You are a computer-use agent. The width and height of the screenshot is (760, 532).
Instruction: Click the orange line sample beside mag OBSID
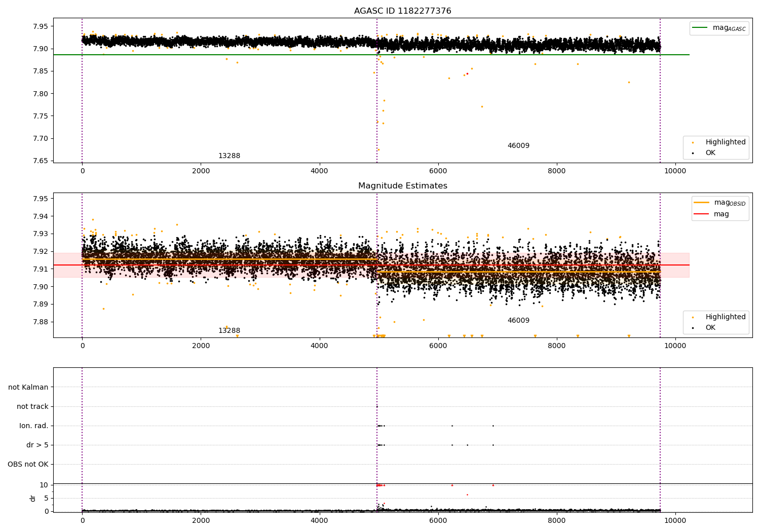click(x=702, y=203)
